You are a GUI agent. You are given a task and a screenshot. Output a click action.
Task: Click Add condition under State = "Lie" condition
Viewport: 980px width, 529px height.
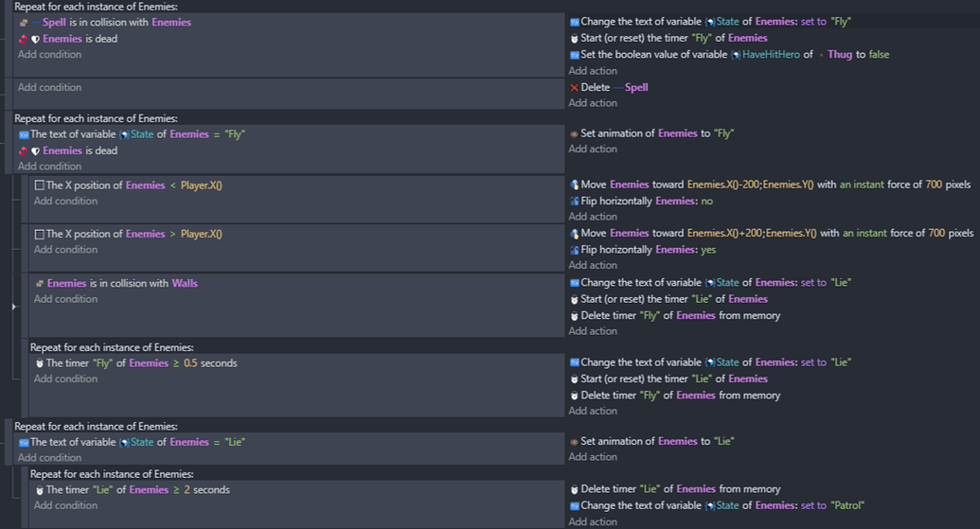click(x=49, y=458)
